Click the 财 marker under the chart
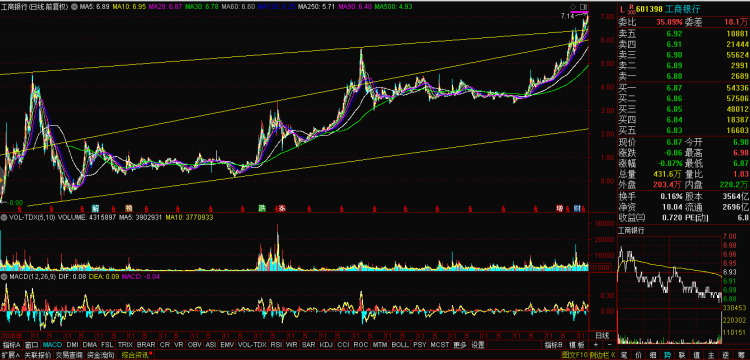 [x=577, y=208]
